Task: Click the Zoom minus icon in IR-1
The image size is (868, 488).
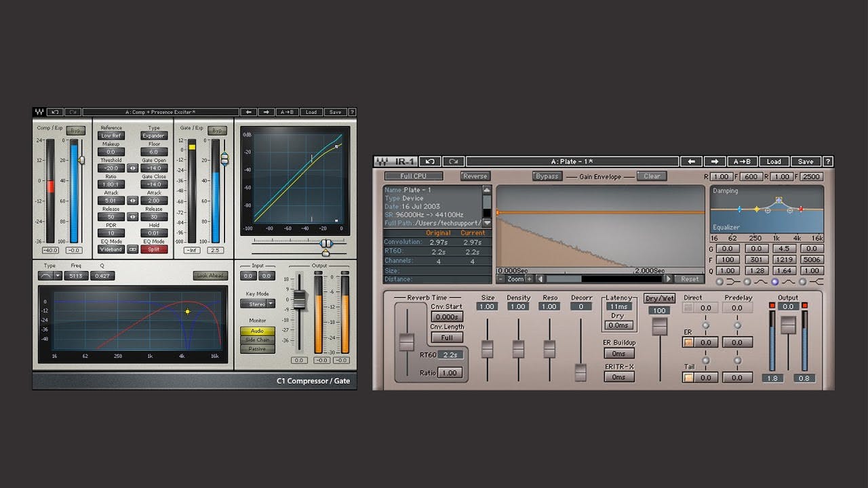Action: (x=499, y=278)
